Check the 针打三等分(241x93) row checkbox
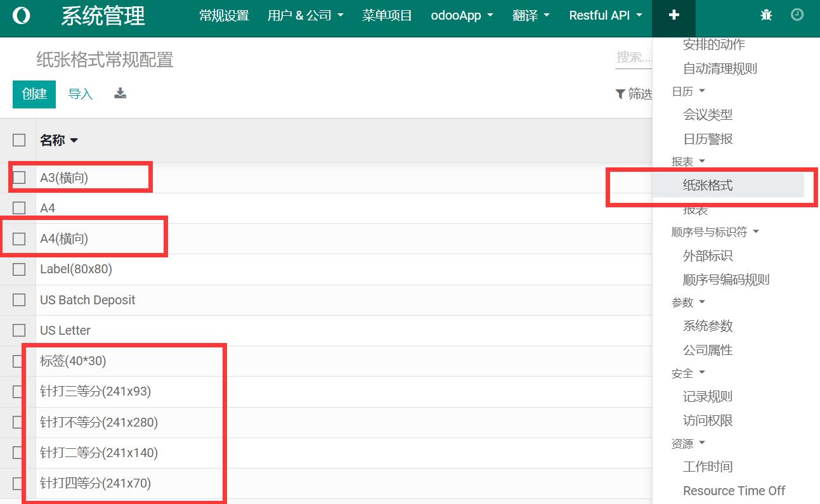Image resolution: width=820 pixels, height=504 pixels. pyautogui.click(x=19, y=392)
